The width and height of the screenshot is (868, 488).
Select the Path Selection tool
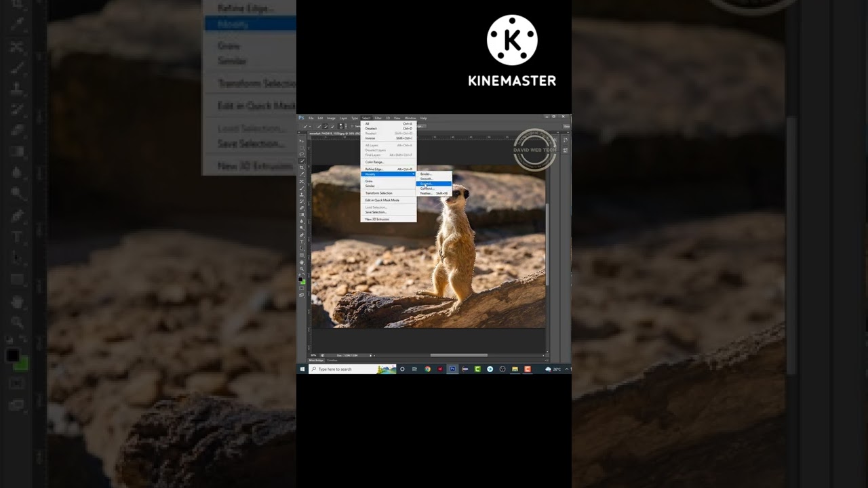click(302, 248)
